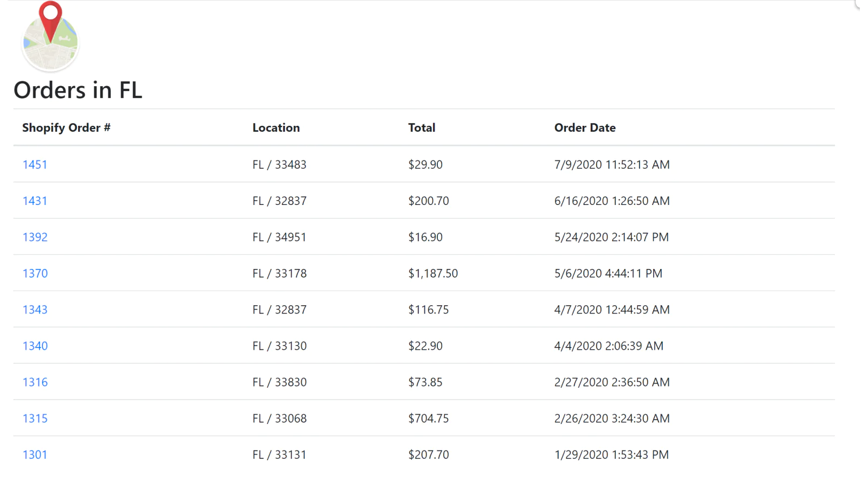Select location FL / 32837 in order 1431 row
Viewport: 868px width, 488px height.
click(x=279, y=201)
